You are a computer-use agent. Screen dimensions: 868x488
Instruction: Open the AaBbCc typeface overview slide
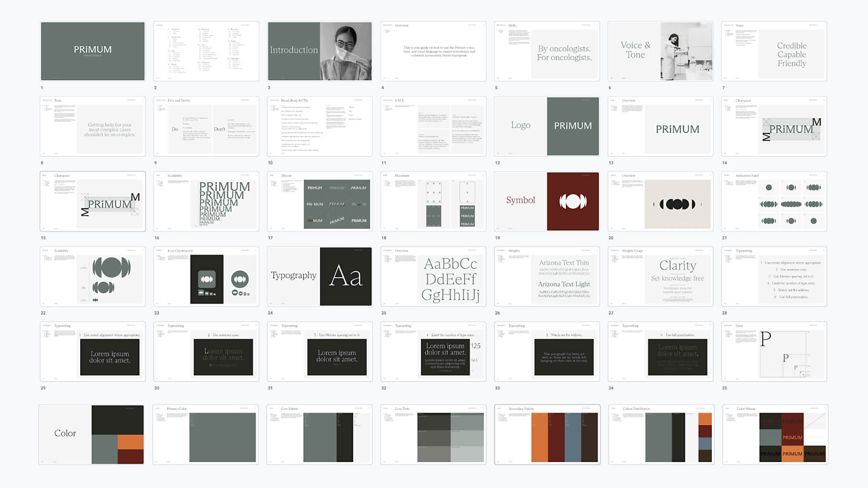(433, 276)
